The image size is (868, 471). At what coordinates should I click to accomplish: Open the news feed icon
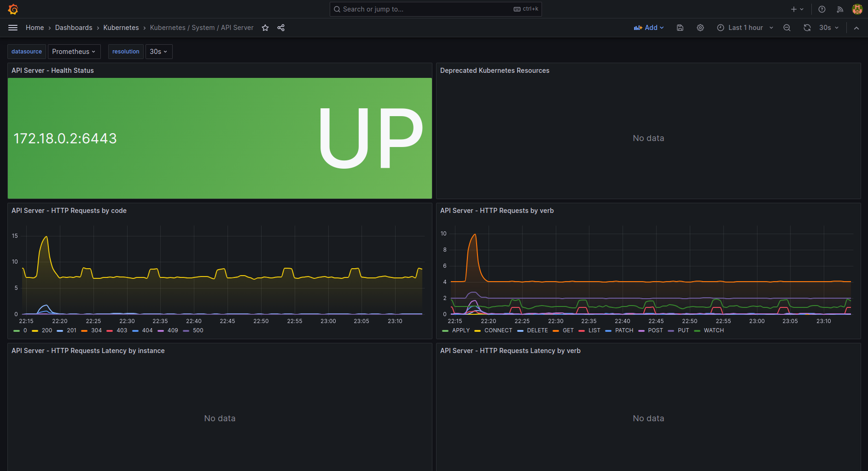[x=840, y=9]
